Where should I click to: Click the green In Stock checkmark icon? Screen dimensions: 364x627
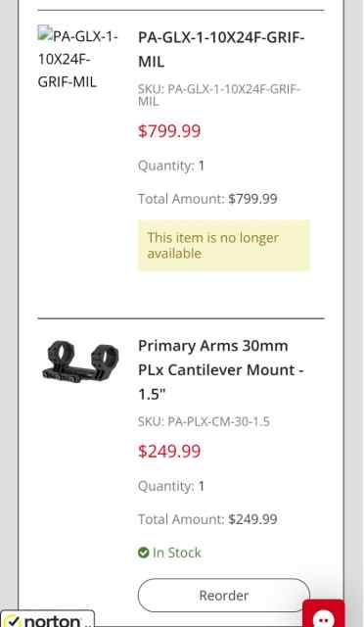pos(144,553)
